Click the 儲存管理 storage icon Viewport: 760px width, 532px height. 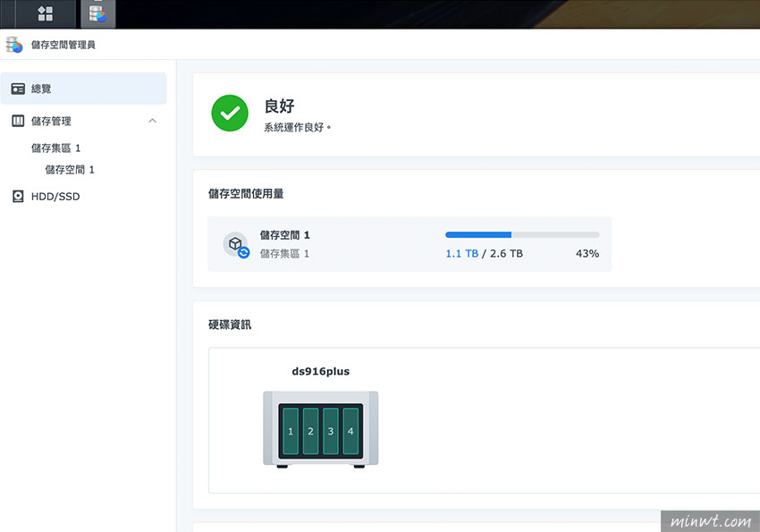click(18, 121)
